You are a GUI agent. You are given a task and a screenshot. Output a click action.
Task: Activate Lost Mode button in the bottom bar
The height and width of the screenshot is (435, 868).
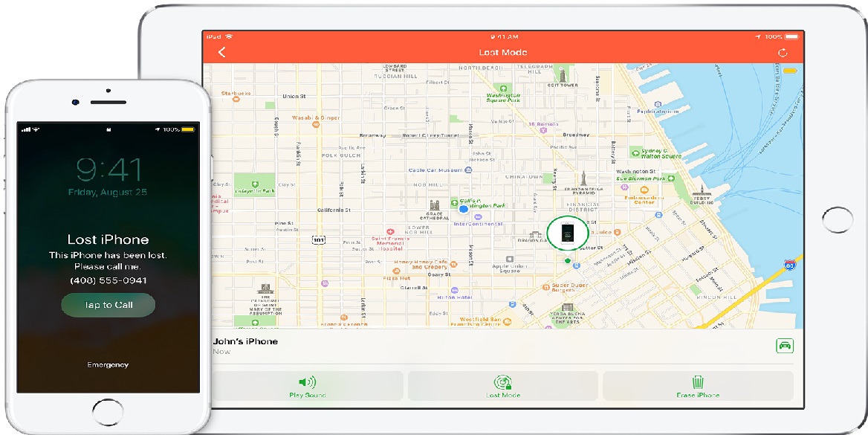point(502,386)
